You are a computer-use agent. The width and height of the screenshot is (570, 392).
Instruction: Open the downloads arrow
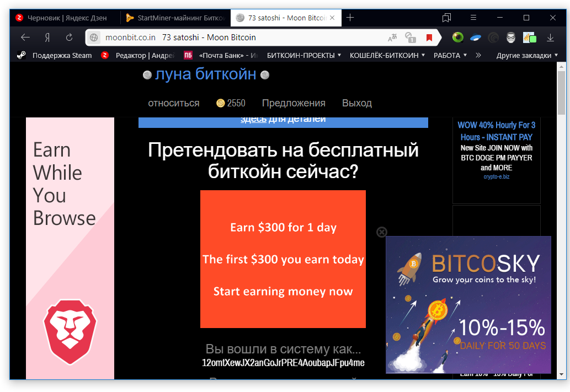tap(550, 37)
